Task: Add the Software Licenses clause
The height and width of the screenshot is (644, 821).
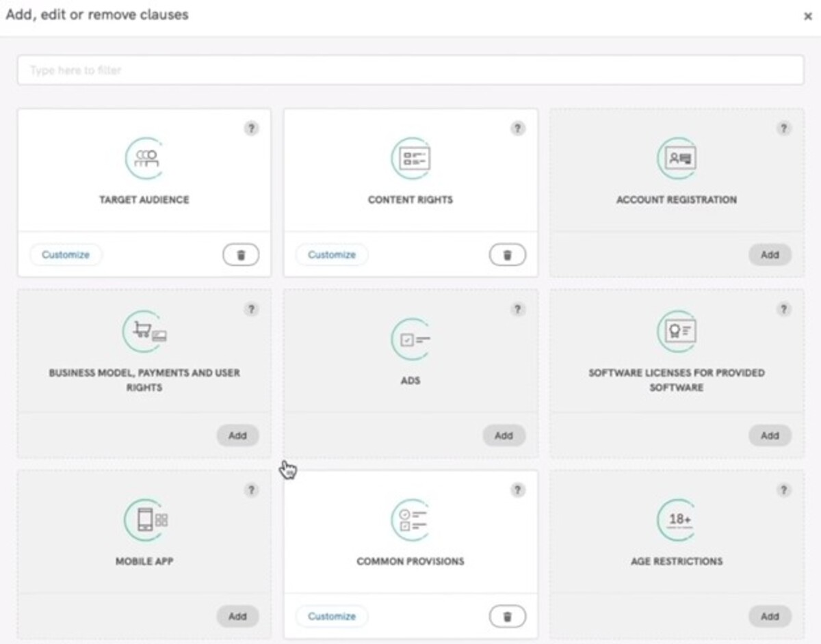Action: [x=770, y=435]
